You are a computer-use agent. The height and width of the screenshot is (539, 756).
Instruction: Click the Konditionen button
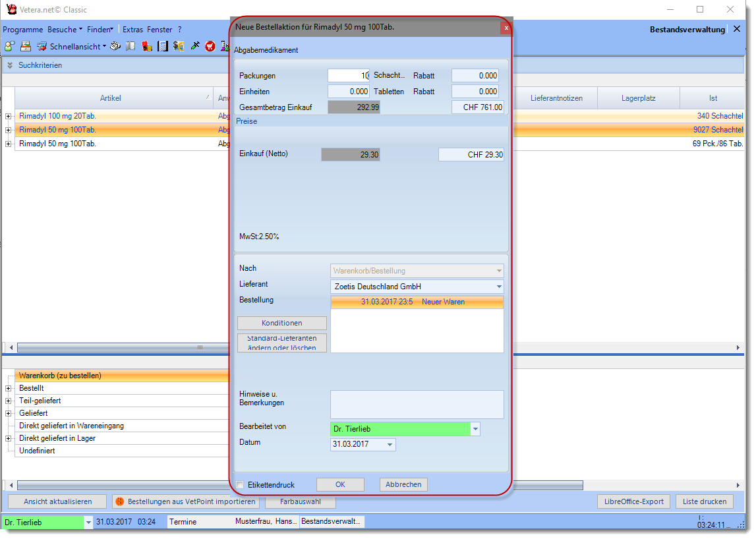281,323
